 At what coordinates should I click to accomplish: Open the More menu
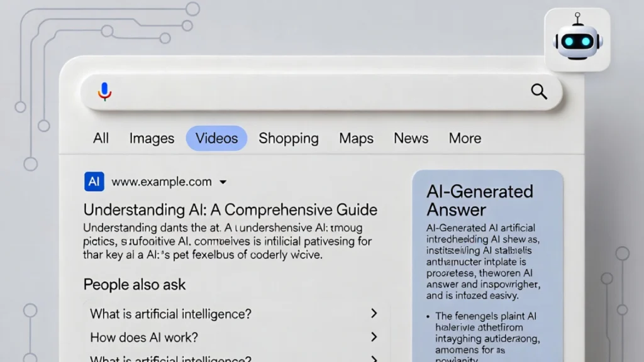464,138
